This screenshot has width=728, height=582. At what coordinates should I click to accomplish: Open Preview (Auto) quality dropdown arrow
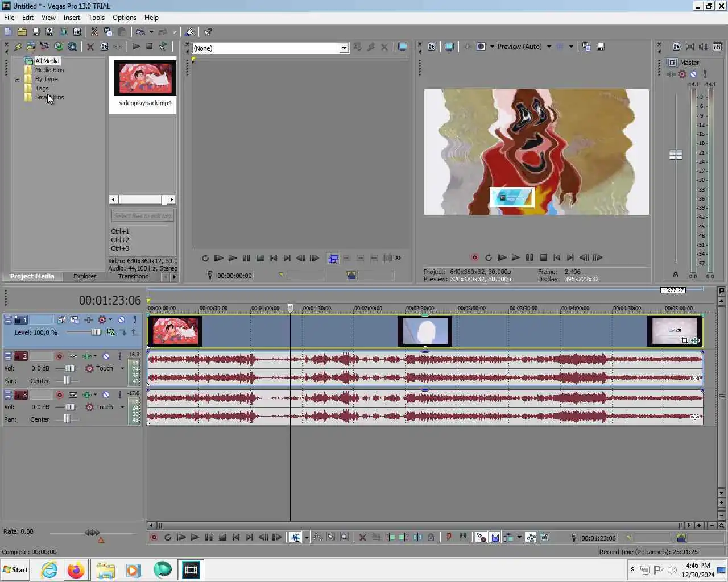point(549,47)
